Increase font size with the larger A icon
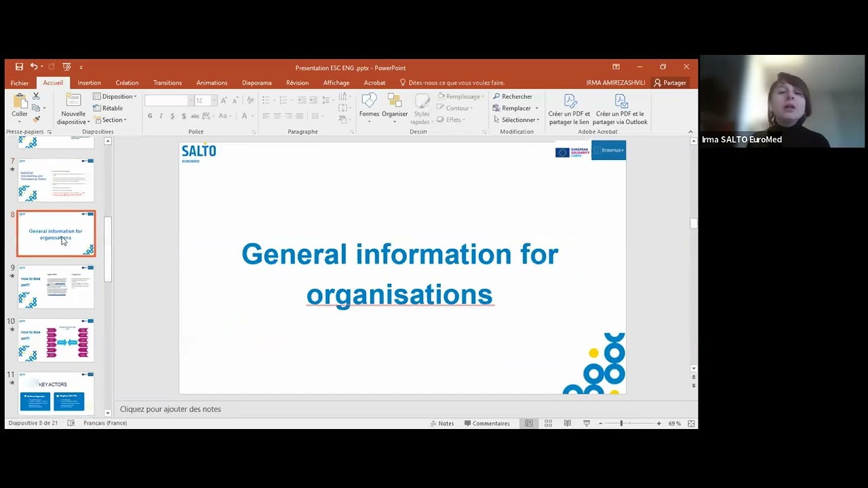The width and height of the screenshot is (868, 488). tap(223, 100)
